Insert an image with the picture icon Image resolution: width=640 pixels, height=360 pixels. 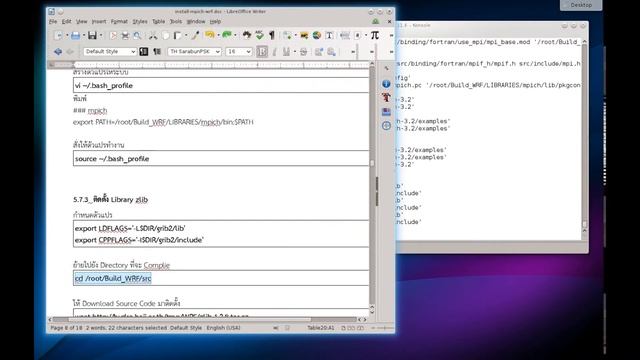(304, 36)
